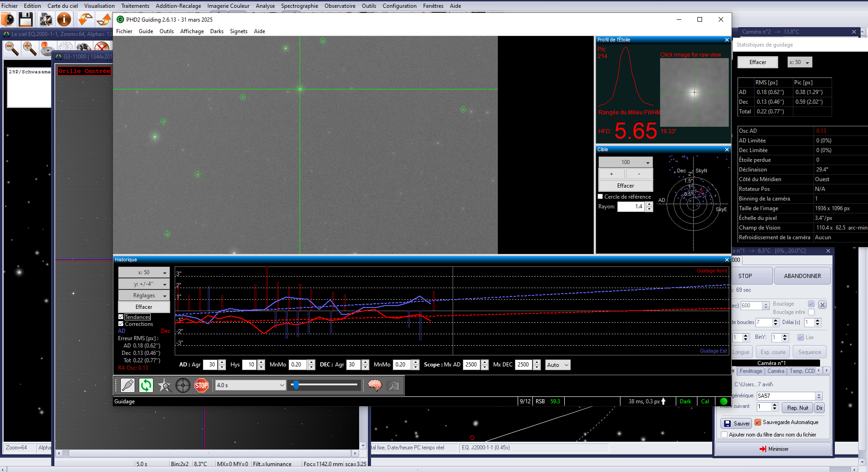
Task: Enable the Cercle de référence checkbox
Action: (x=601, y=197)
